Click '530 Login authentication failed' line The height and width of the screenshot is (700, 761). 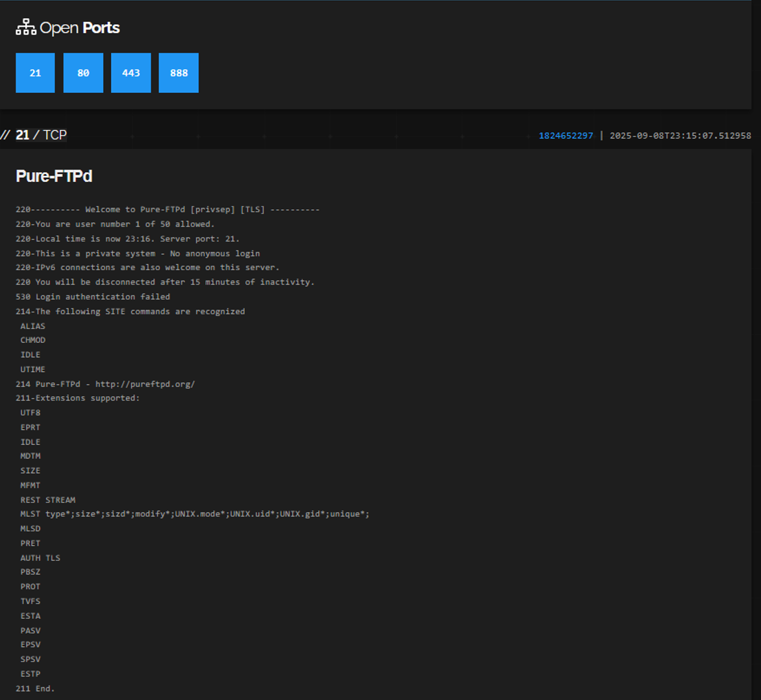[x=93, y=296]
